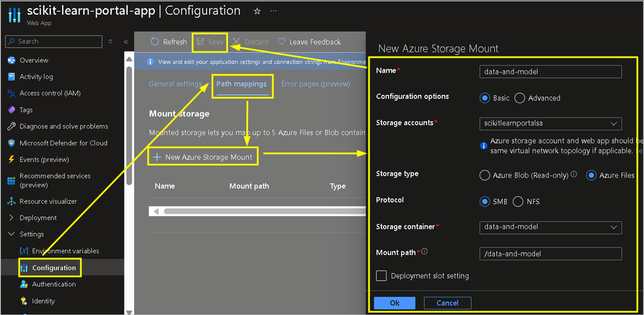This screenshot has height=315, width=644.
Task: Click the Refresh label in the toolbar
Action: pos(175,42)
